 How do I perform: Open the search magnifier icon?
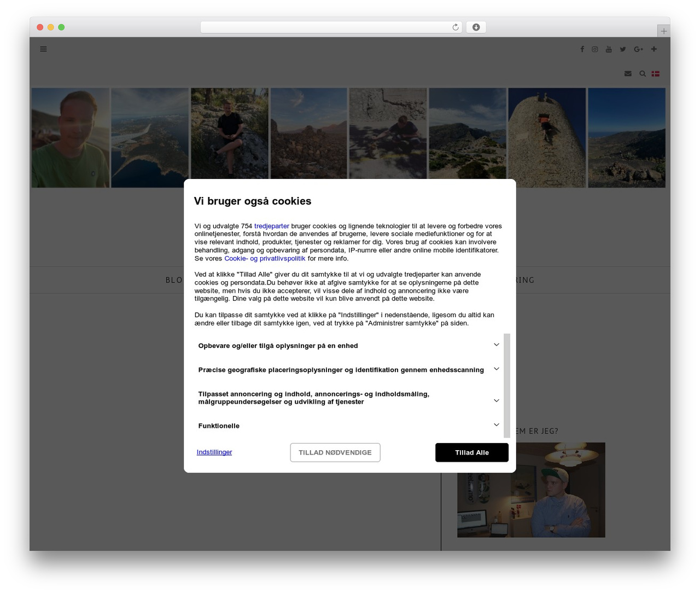[643, 73]
